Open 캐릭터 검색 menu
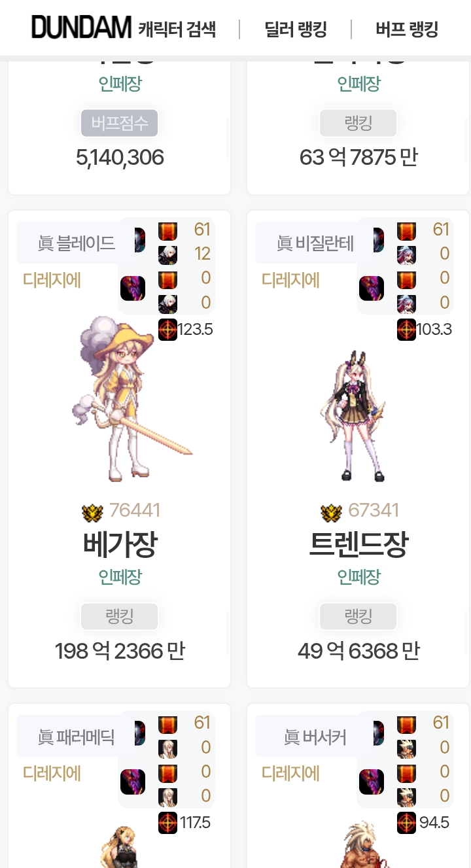The width and height of the screenshot is (471, 868). pos(177,29)
